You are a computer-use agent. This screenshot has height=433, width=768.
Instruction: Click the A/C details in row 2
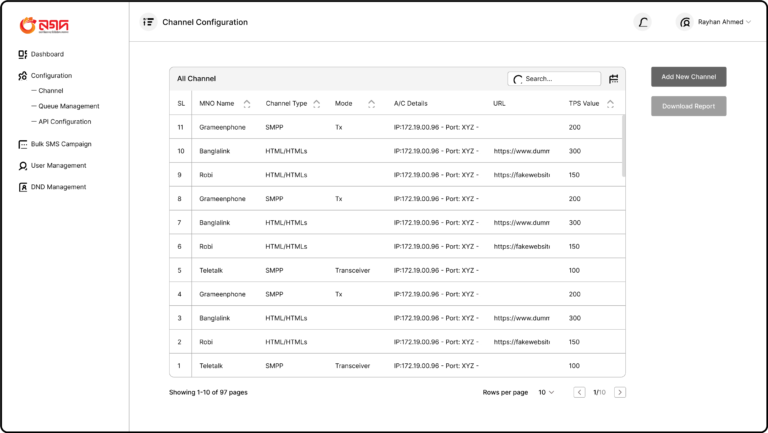(x=436, y=342)
